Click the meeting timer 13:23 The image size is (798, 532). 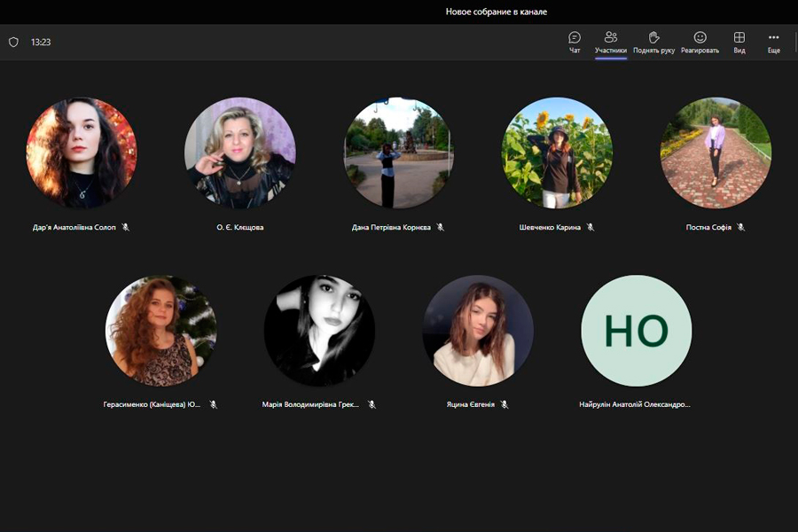tap(41, 43)
